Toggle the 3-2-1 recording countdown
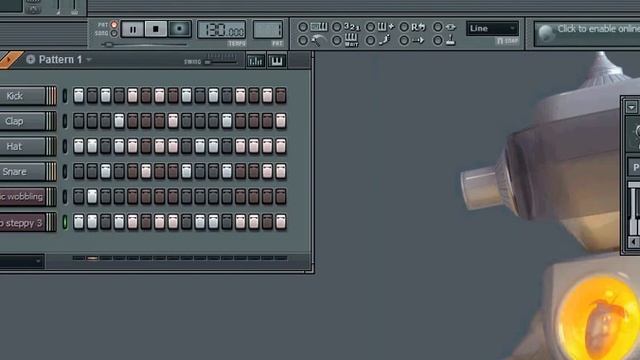Image resolution: width=640 pixels, height=360 pixels. coord(346,27)
